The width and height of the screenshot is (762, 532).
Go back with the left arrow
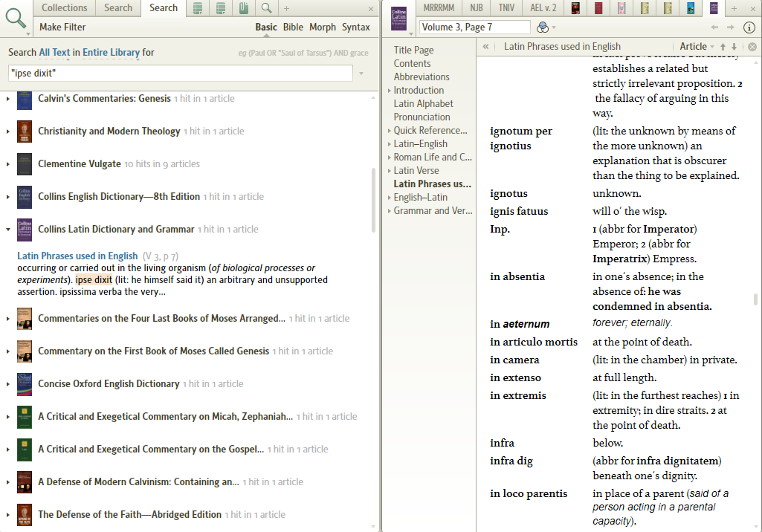[x=714, y=27]
